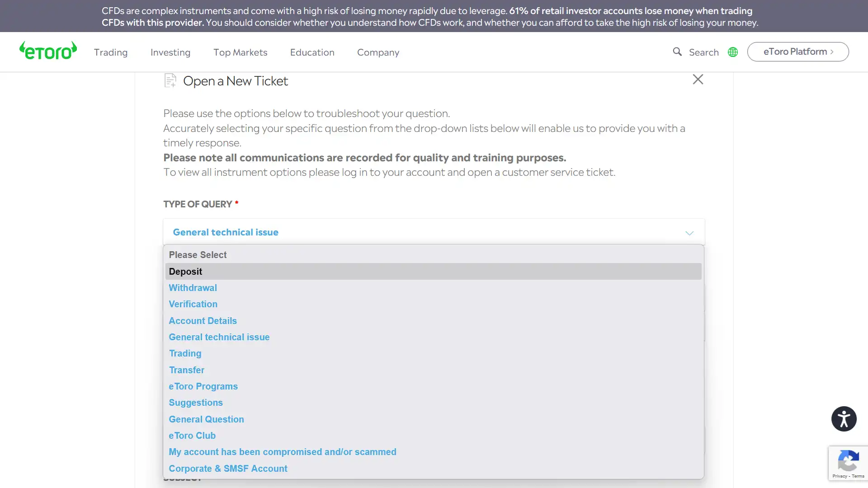This screenshot has height=488, width=868.
Task: Open the Company nav menu
Action: click(x=378, y=52)
